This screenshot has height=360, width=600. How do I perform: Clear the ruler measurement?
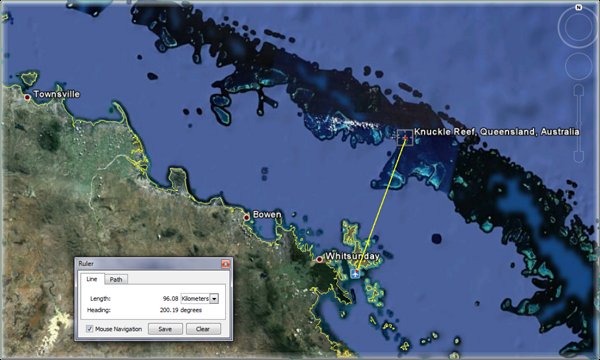click(x=203, y=329)
